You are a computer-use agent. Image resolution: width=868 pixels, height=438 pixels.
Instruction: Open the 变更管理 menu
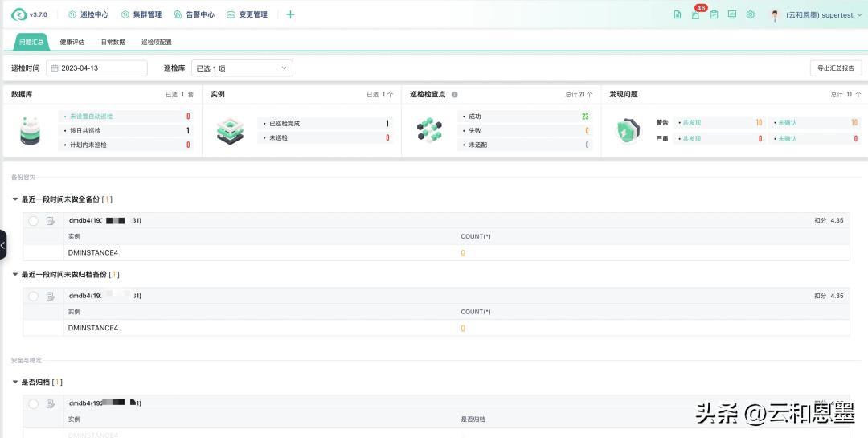(248, 15)
